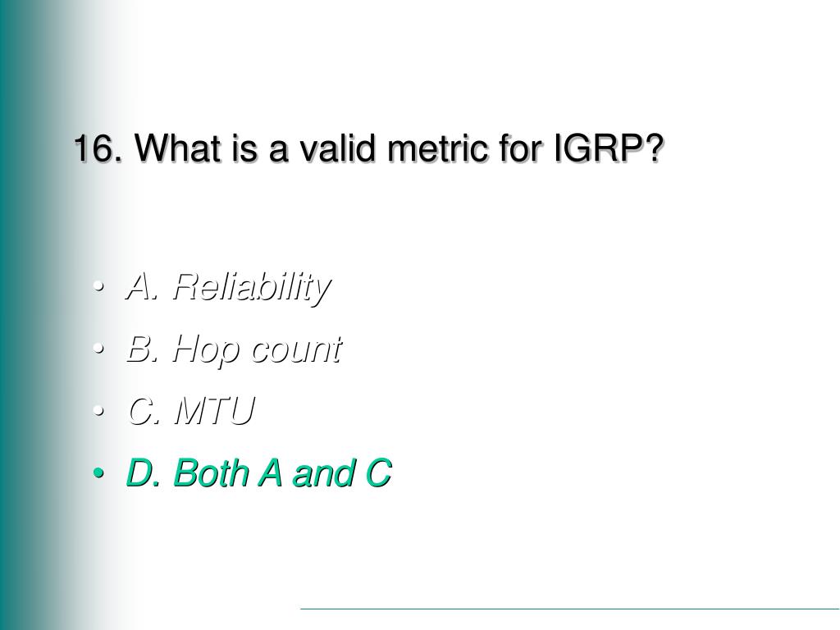Viewport: 840px width, 630px height.
Task: Click the letter D. label of the green option
Action: coord(143,473)
